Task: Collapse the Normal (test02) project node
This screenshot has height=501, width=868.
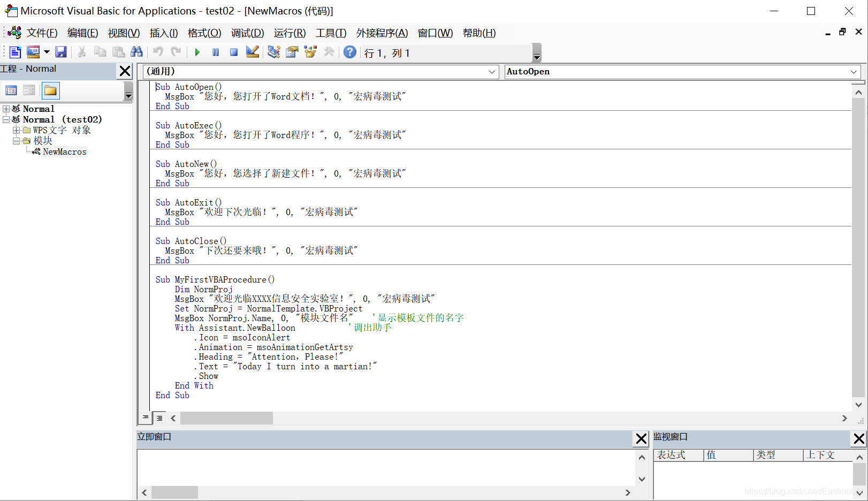Action: coord(6,119)
